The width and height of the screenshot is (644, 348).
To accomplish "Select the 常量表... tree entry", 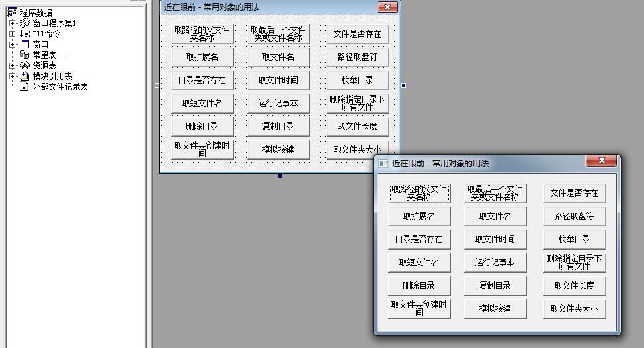I will click(x=50, y=55).
